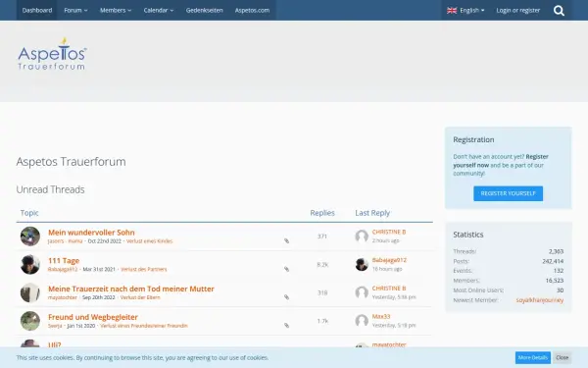This screenshot has height=368, width=588.
Task: Click the REGISTER YOURSELF button
Action: click(508, 193)
